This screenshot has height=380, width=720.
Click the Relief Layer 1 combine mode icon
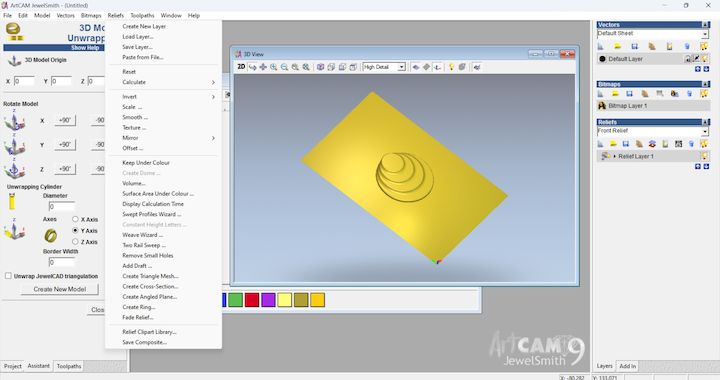[606, 156]
